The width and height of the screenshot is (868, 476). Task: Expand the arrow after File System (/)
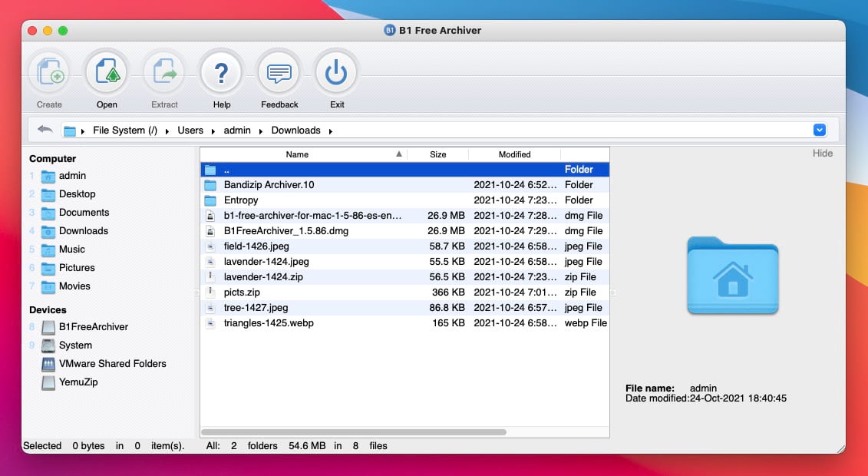pyautogui.click(x=167, y=131)
